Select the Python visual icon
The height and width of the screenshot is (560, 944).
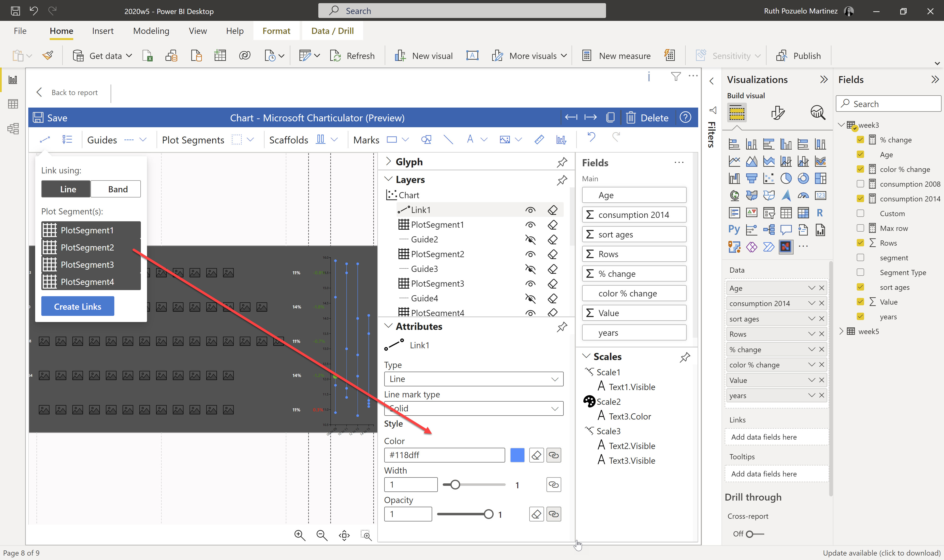tap(734, 229)
